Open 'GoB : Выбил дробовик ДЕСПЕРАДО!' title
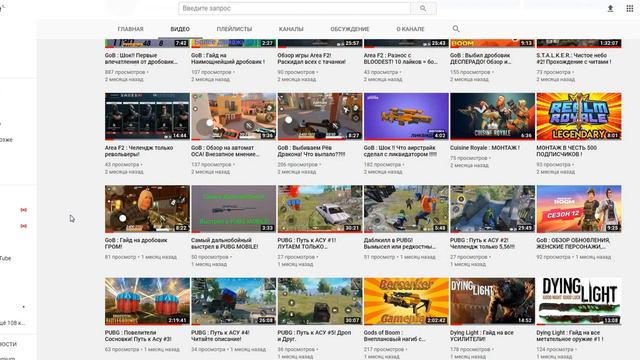The height and width of the screenshot is (360, 640). 480,58
